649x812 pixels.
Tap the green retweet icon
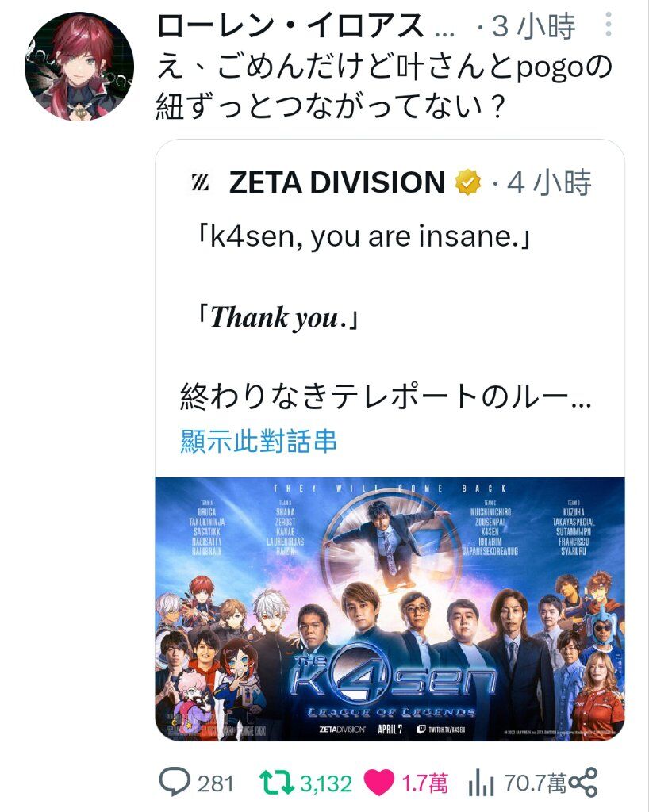tap(277, 782)
